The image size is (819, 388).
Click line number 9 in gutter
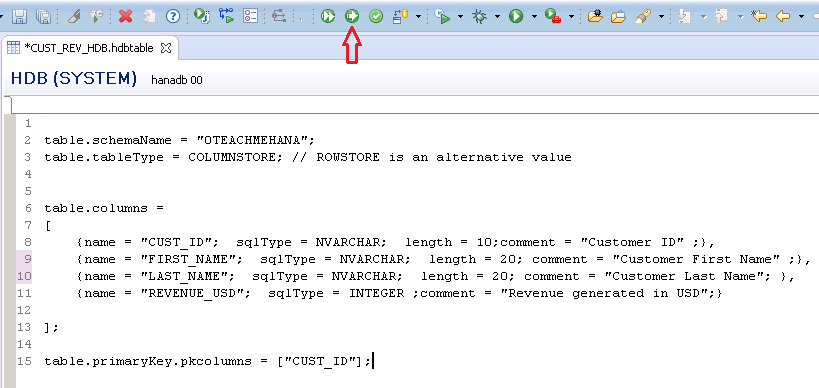27,259
